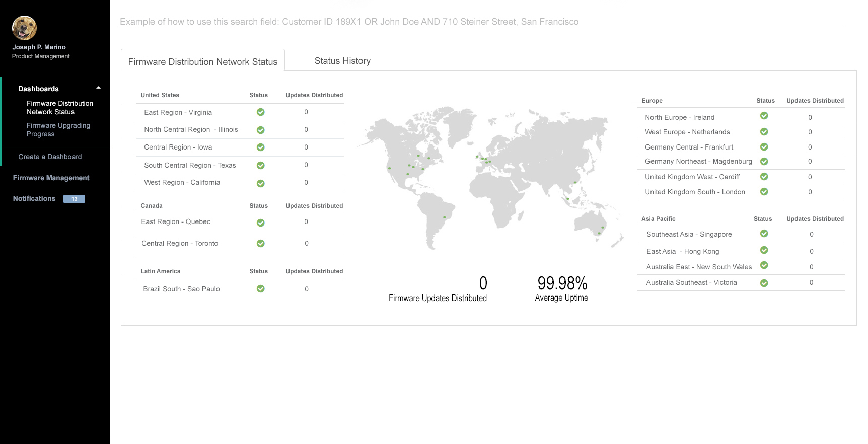Open Notifications in the sidebar
Screen dimensions: 868x444
pyautogui.click(x=34, y=198)
